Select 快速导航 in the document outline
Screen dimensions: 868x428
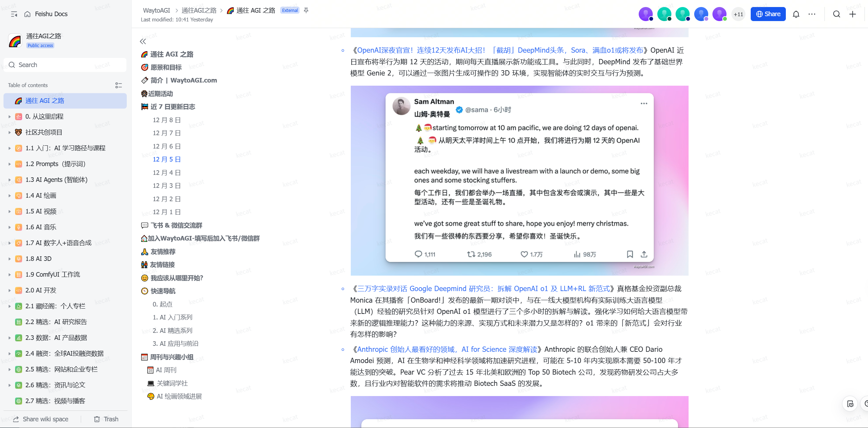[x=163, y=291]
